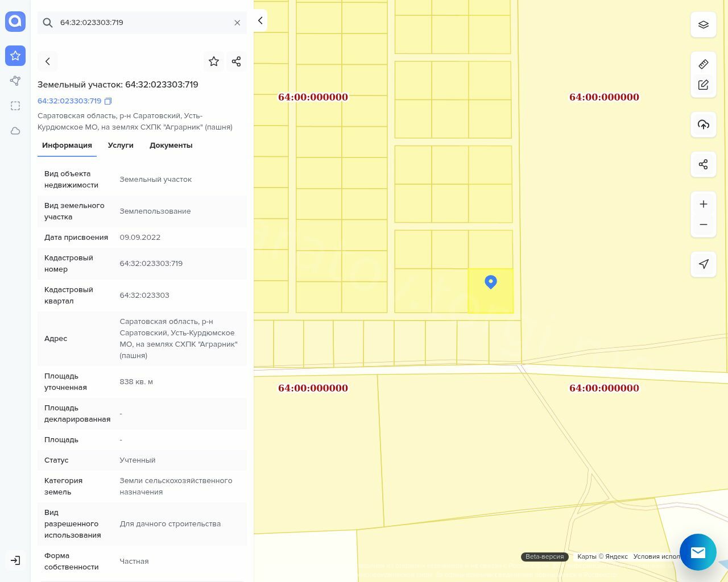Share the map using right toolbar icon
The image size is (728, 582).
[x=703, y=164]
